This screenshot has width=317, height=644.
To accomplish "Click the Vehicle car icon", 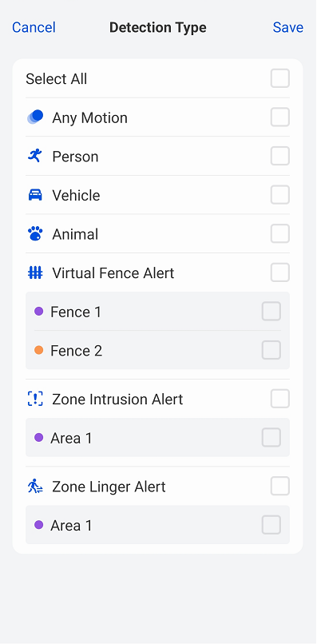I will tap(35, 195).
